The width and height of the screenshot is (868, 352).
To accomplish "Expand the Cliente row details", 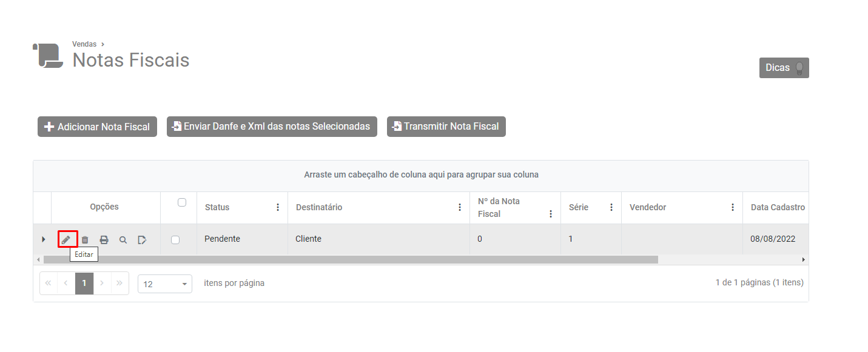I will [43, 239].
